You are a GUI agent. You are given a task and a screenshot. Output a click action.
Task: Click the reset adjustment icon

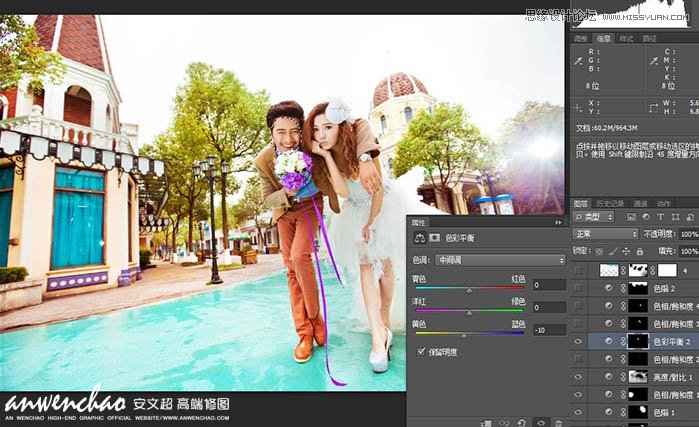pyautogui.click(x=522, y=422)
